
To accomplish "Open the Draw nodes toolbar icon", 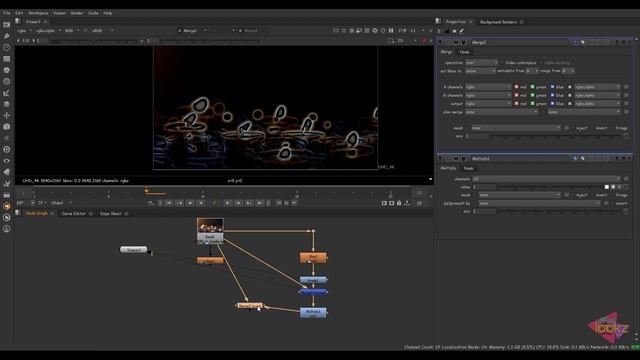I will click(7, 36).
